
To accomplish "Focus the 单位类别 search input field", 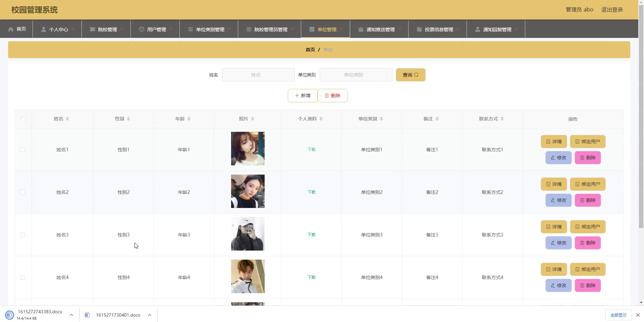I will pyautogui.click(x=356, y=75).
